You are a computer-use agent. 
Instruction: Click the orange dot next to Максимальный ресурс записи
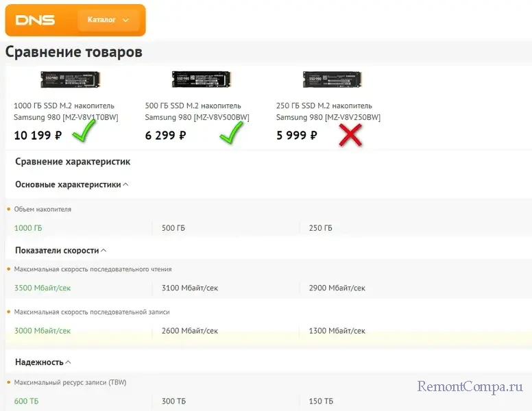[x=9, y=382]
